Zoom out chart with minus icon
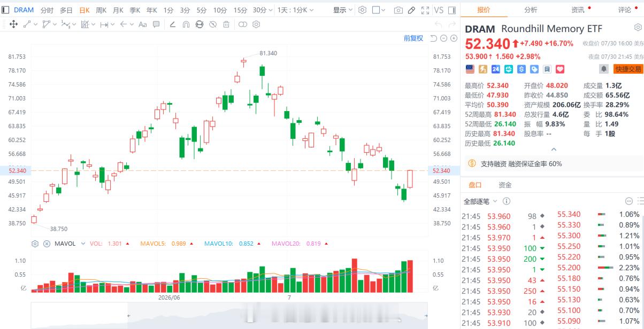This screenshot has width=644, height=329. coord(444,38)
